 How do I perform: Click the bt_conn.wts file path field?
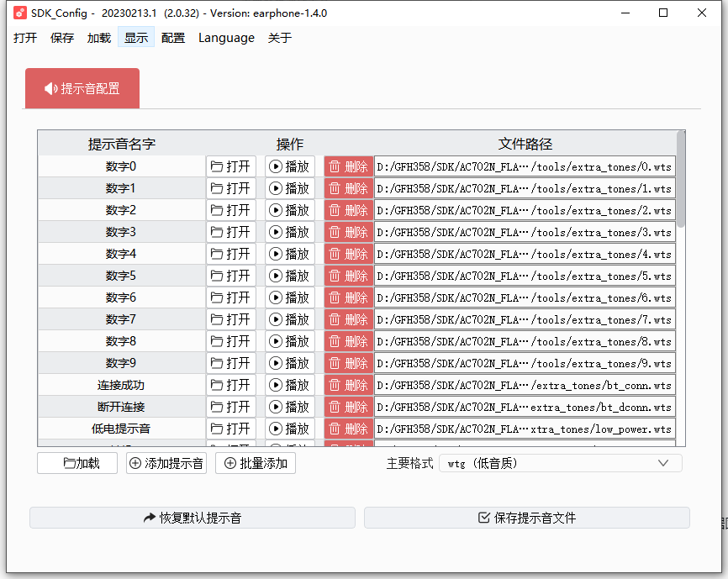tap(525, 385)
